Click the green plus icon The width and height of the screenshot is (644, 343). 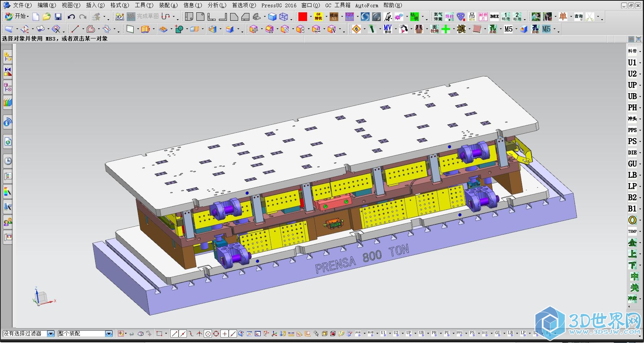(x=446, y=29)
